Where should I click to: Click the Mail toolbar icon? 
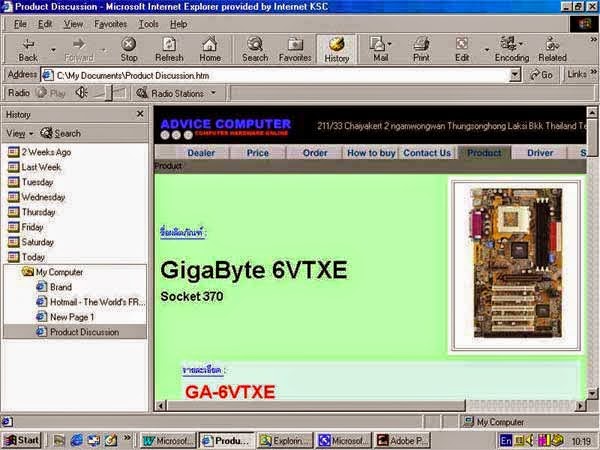click(x=378, y=50)
